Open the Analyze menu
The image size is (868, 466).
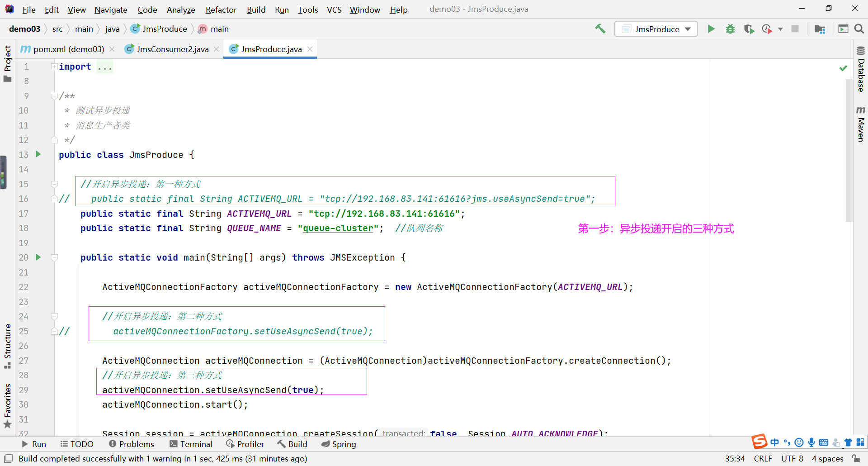pos(181,10)
